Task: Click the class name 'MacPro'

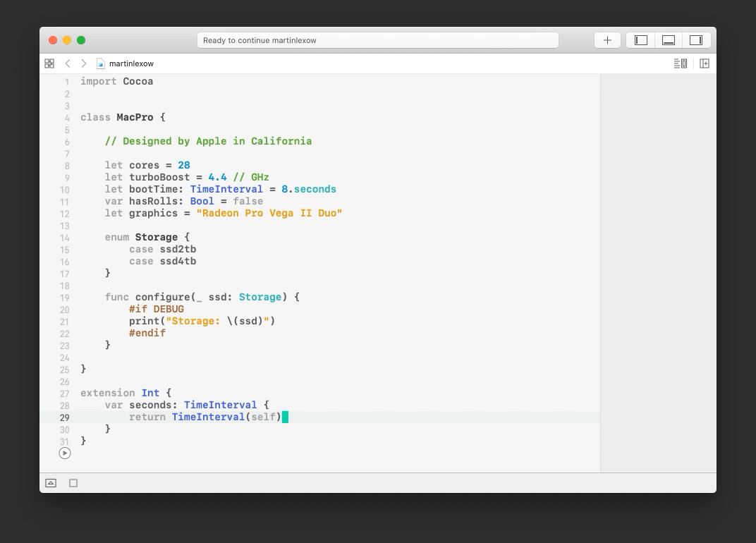Action: point(135,117)
